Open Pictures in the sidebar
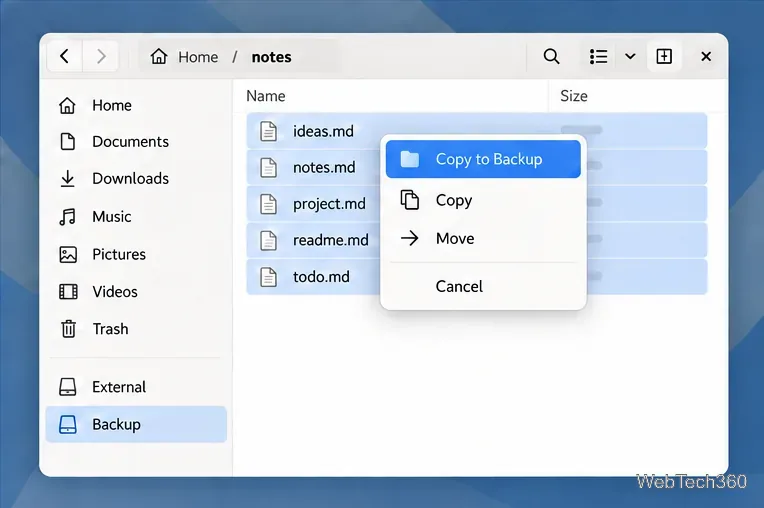The image size is (764, 508). [136, 254]
